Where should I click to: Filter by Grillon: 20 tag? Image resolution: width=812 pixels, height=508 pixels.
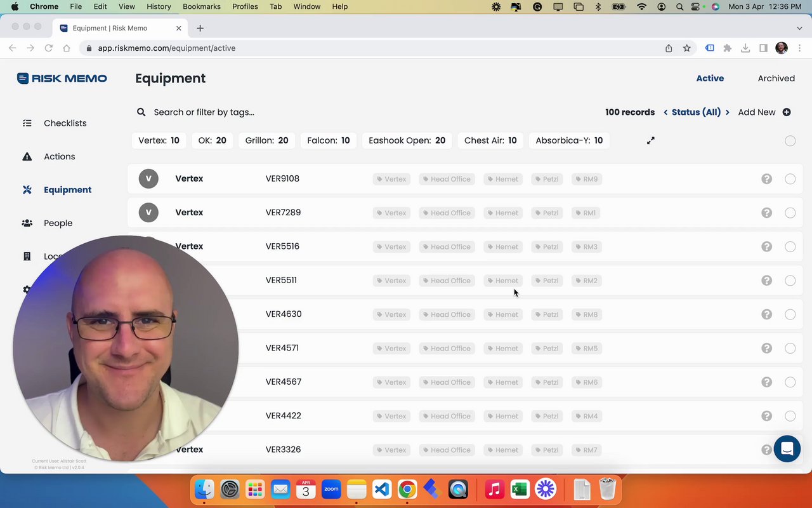click(x=266, y=140)
